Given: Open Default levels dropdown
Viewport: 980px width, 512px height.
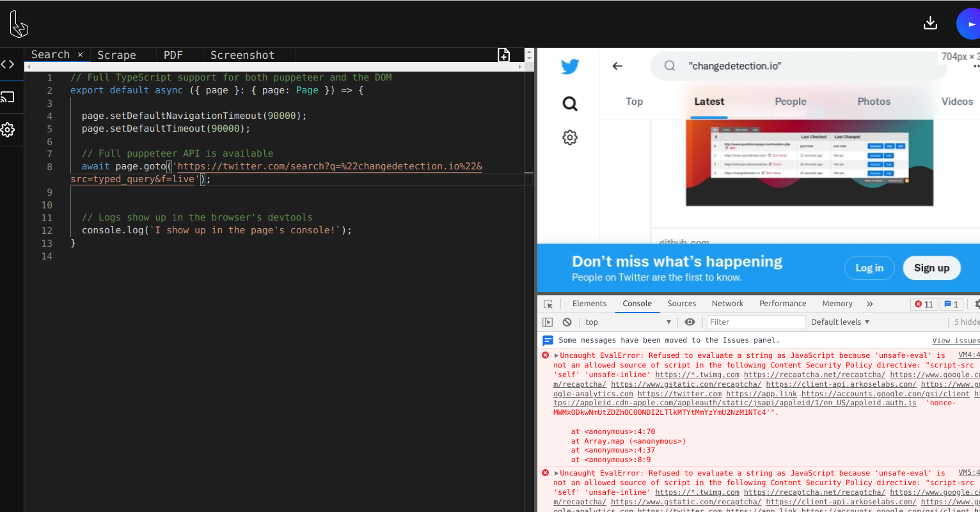Looking at the screenshot, I should 840,322.
